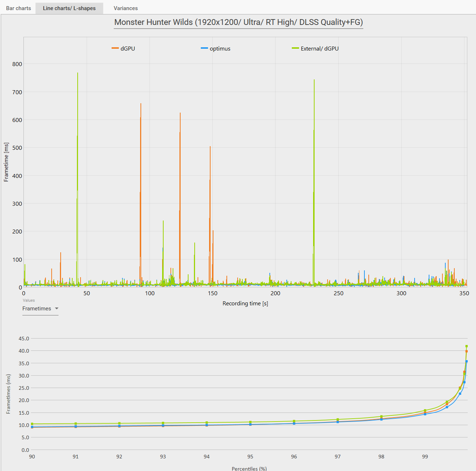The width and height of the screenshot is (476, 471).
Task: Click the 'Frametimes (ms)' lower axis title
Action: (x=8, y=394)
